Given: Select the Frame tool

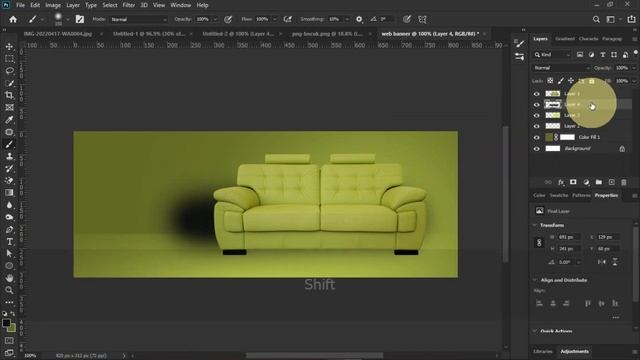Looking at the screenshot, I should click(9, 107).
